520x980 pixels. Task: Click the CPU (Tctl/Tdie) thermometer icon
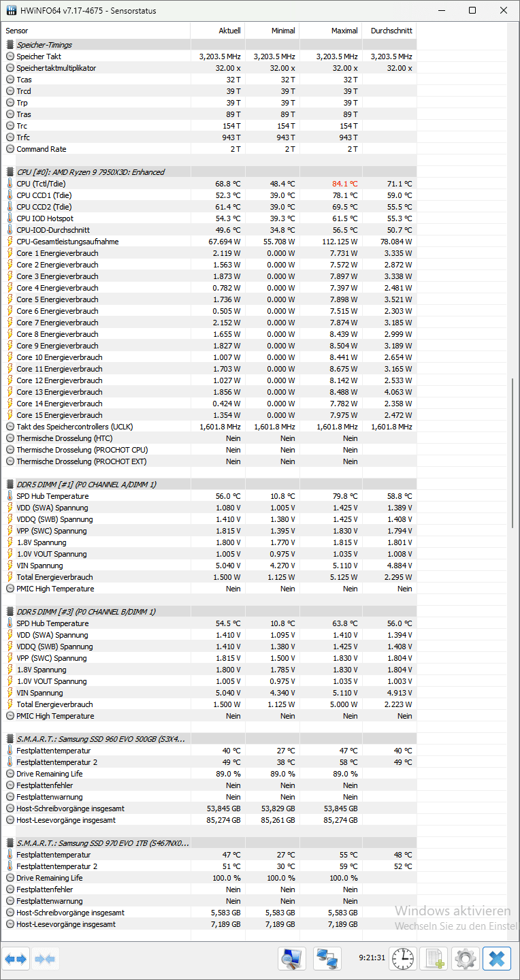10,184
